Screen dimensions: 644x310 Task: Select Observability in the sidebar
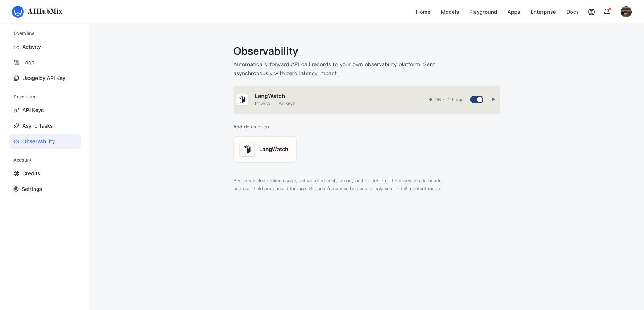click(x=45, y=141)
